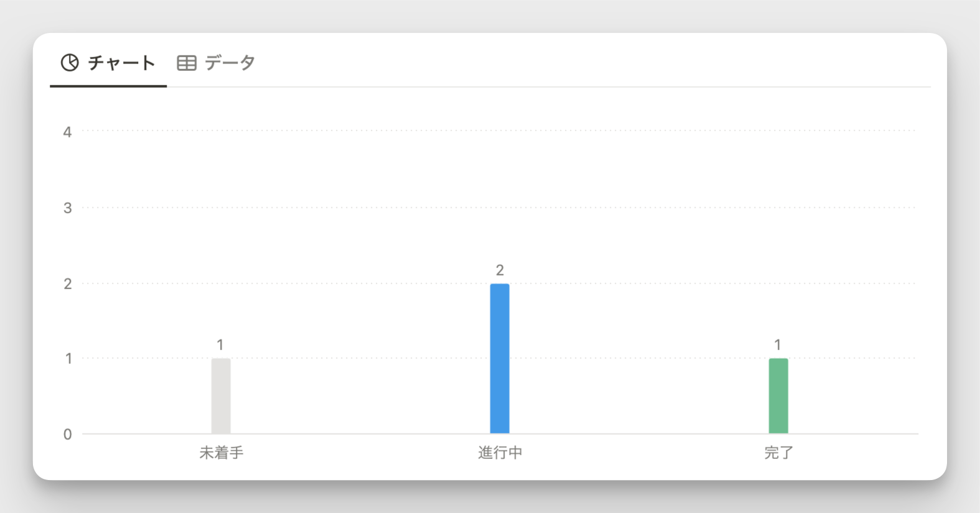
Task: Open the データ tab
Action: pos(230,63)
